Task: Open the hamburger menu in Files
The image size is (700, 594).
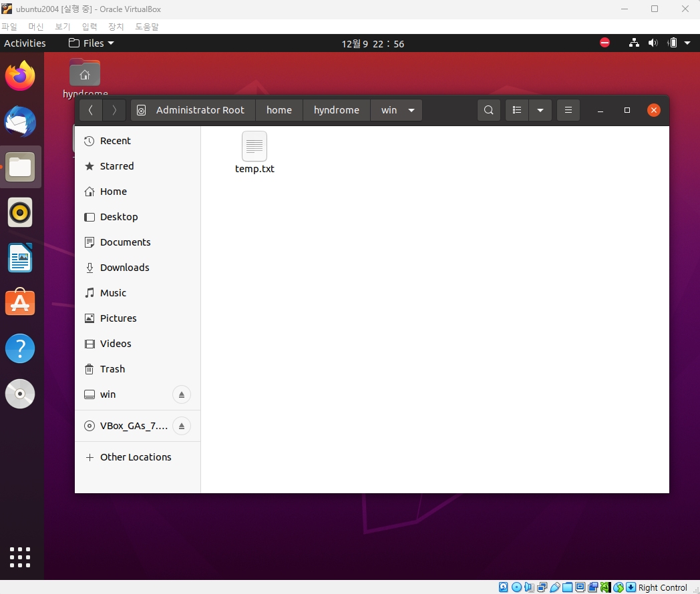Action: coord(568,110)
